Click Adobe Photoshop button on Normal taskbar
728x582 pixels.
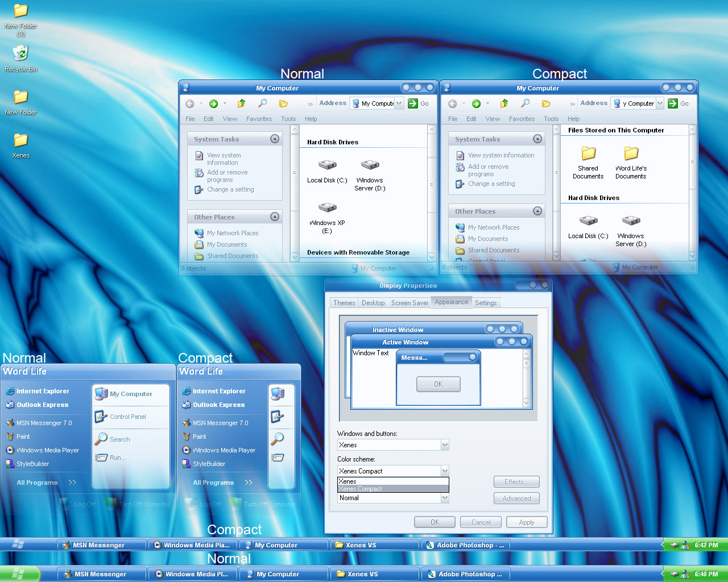coord(466,574)
